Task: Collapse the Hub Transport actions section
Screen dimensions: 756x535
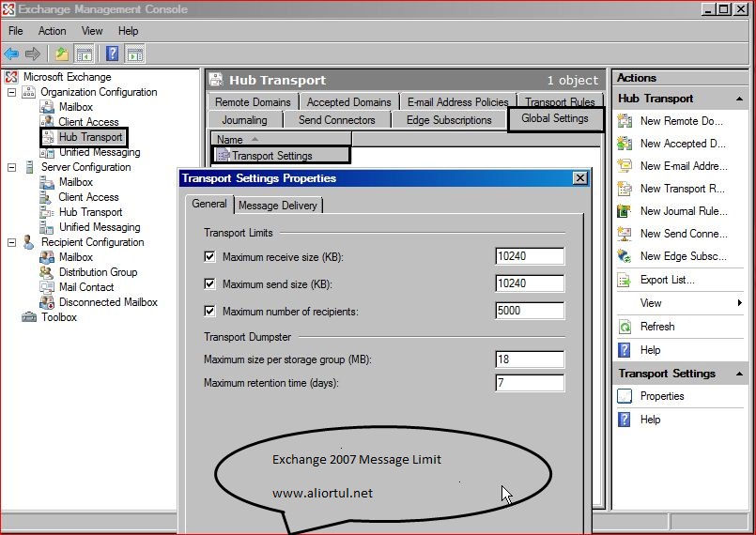Action: (x=739, y=99)
